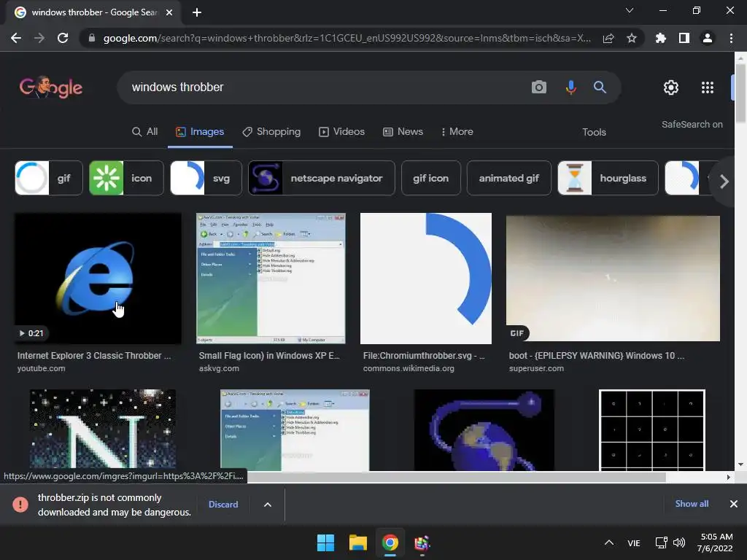The width and height of the screenshot is (747, 560).
Task: Click the download warning exclamation icon
Action: (x=20, y=505)
